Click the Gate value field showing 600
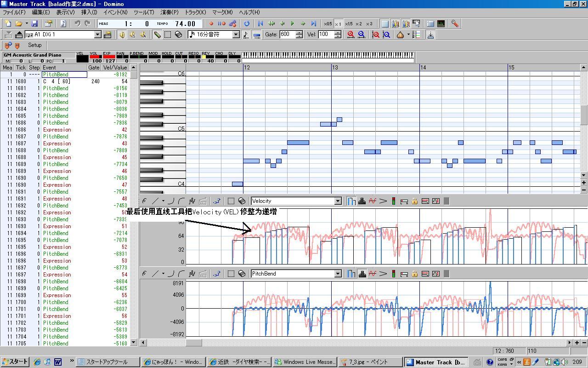Screen dimensions: 588x368 coord(287,34)
